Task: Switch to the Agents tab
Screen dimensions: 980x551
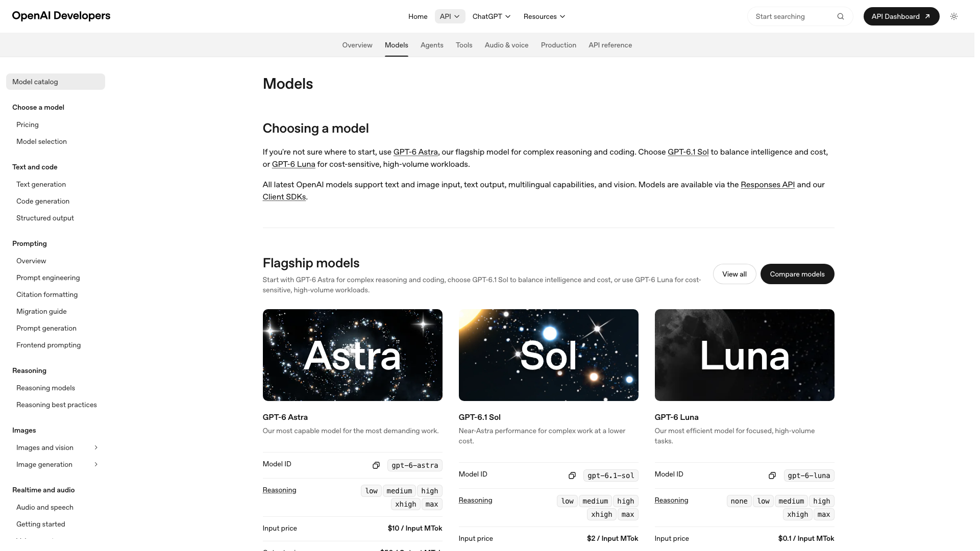Action: click(x=432, y=45)
